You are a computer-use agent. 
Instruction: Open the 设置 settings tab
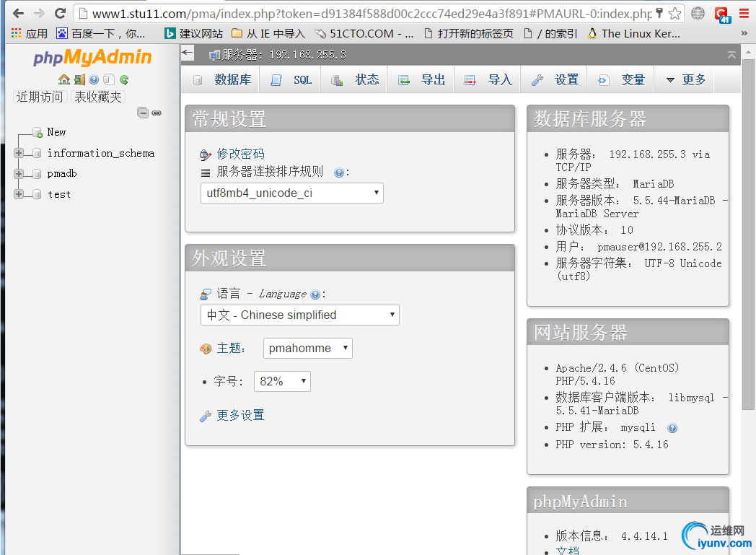pyautogui.click(x=555, y=80)
